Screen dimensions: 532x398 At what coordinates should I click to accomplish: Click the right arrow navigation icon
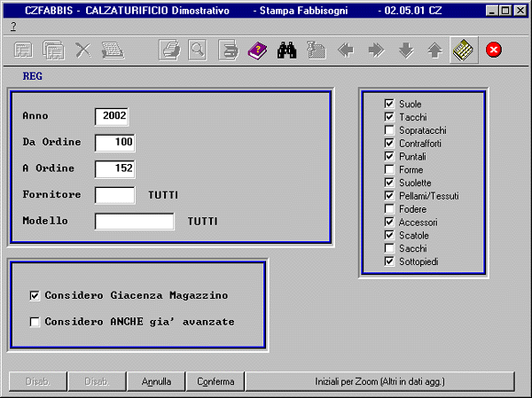coord(376,51)
